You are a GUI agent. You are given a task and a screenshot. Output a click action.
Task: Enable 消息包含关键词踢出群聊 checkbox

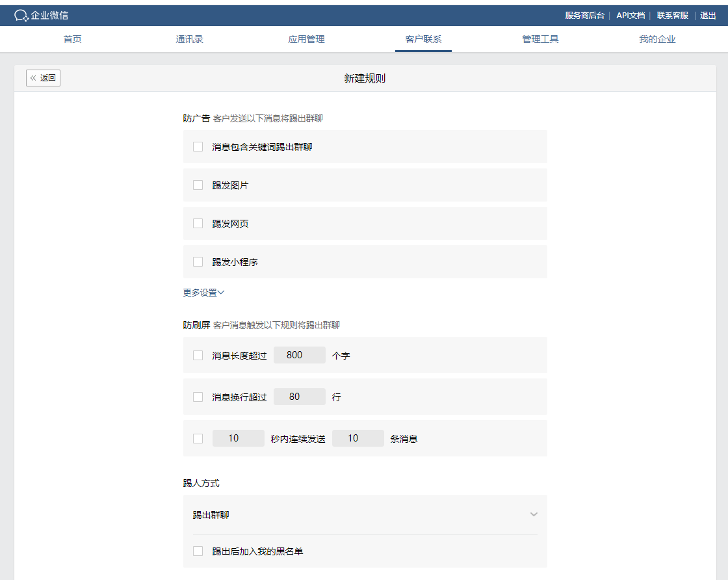pyautogui.click(x=198, y=147)
